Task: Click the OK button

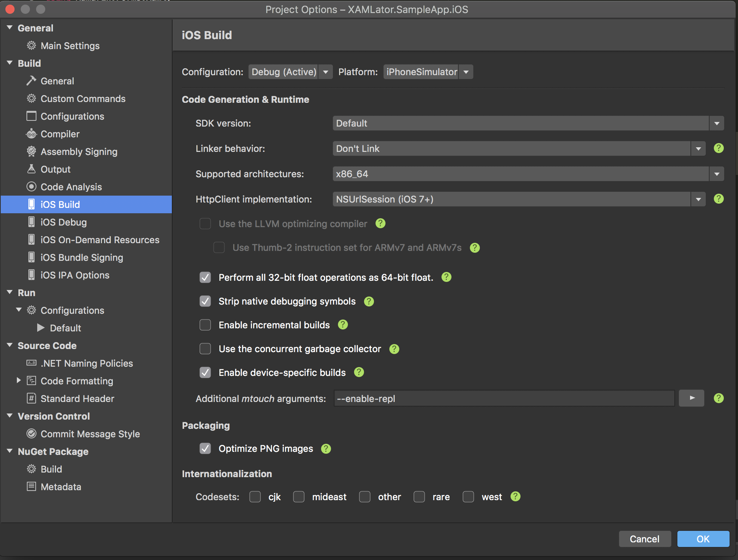Action: click(703, 539)
